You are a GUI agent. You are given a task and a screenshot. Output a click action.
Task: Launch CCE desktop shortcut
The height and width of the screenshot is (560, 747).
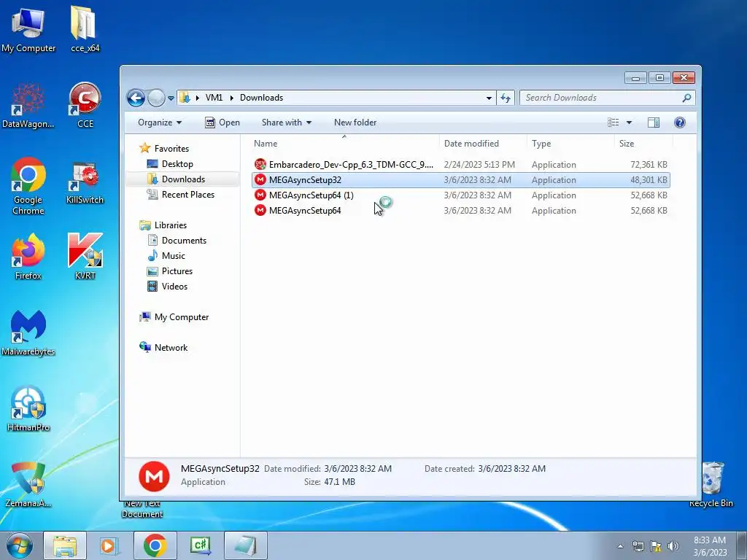pos(85,105)
